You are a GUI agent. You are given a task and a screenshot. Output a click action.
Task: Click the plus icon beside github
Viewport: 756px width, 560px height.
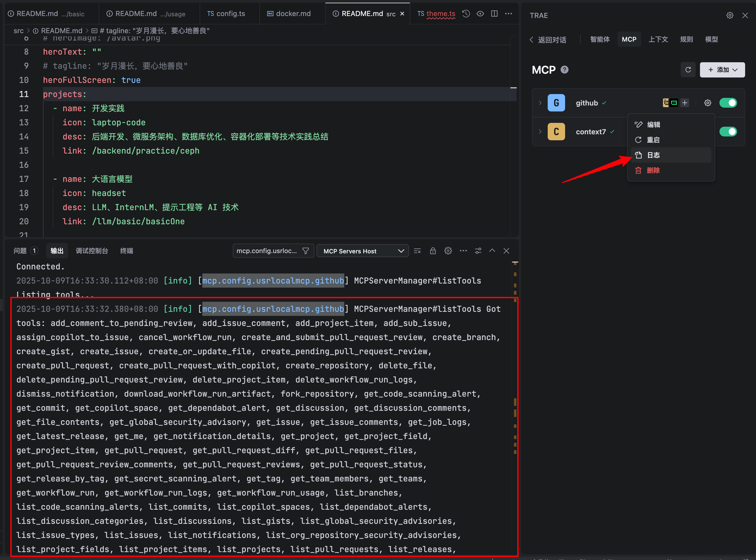(x=685, y=103)
